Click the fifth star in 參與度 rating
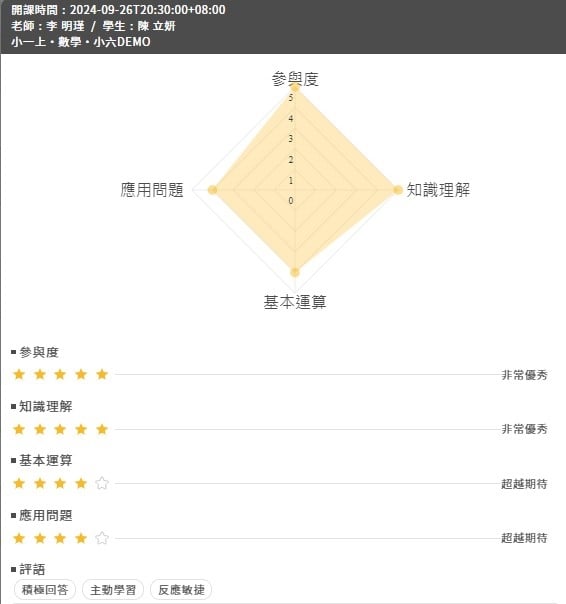 click(x=102, y=374)
